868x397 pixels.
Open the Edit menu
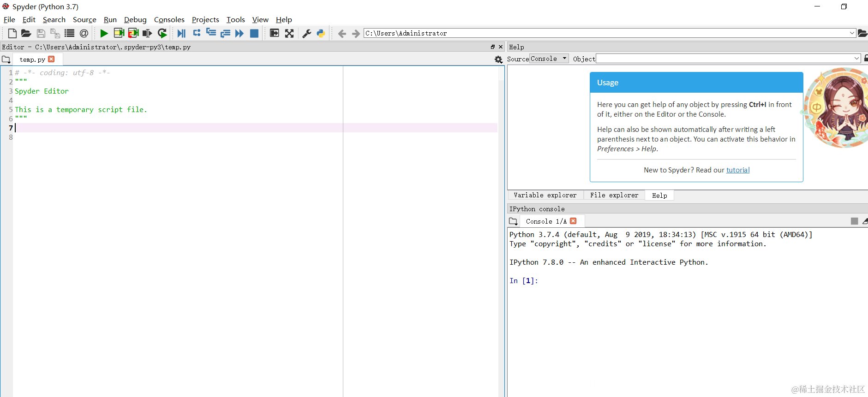tap(29, 19)
